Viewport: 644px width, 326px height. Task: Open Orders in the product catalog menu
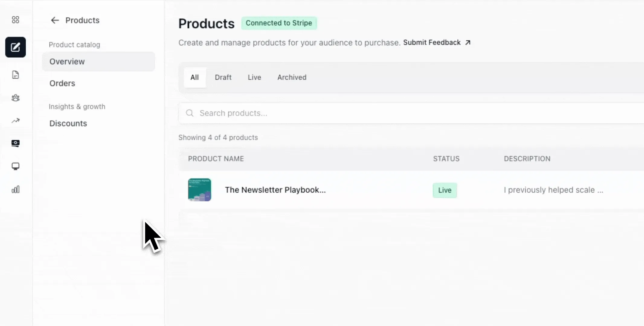pos(62,83)
